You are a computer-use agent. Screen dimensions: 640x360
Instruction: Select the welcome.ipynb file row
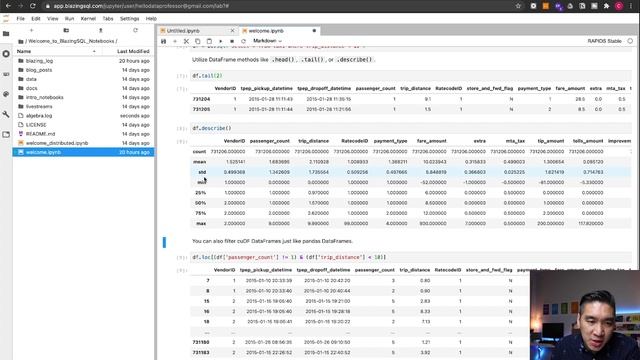pyautogui.click(x=83, y=152)
